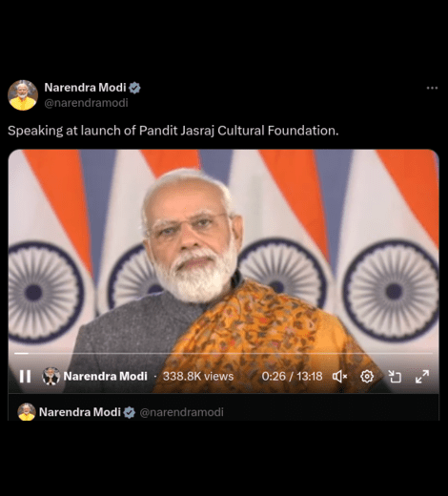Open @narendramodi handle in quoted tweet

pos(181,412)
